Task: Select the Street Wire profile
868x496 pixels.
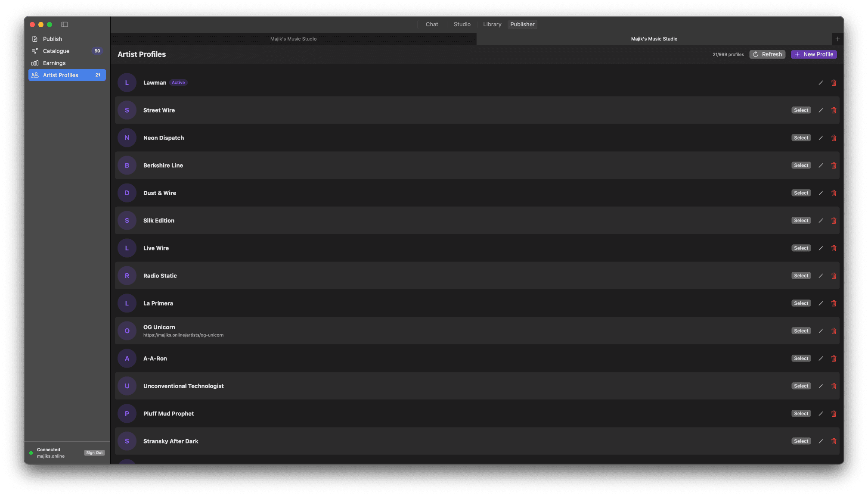Action: pyautogui.click(x=801, y=110)
